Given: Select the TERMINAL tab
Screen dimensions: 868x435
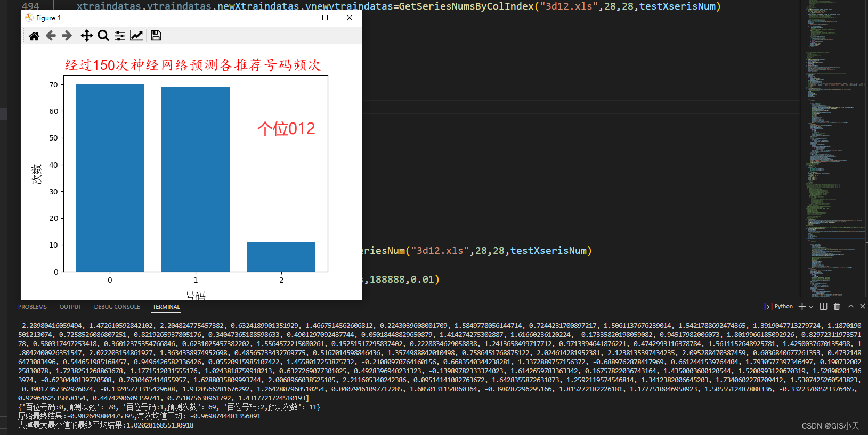Looking at the screenshot, I should coord(166,307).
